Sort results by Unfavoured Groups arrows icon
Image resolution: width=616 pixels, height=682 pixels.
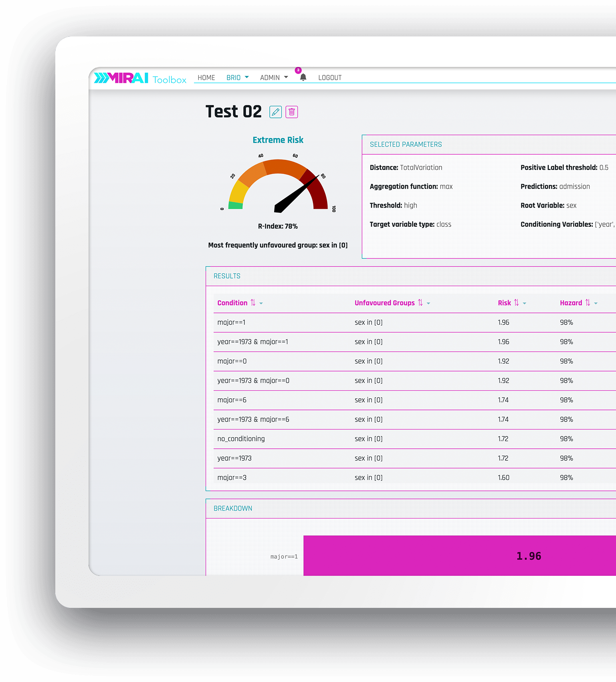click(x=420, y=303)
